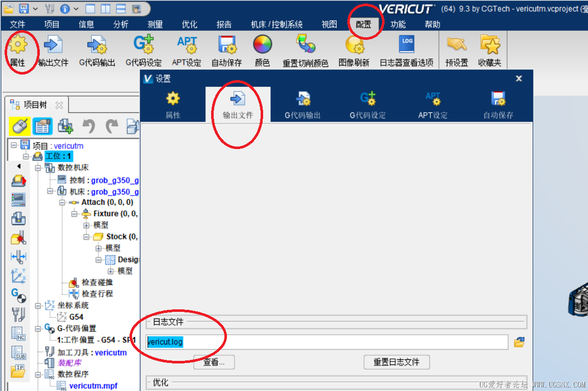Toggle the yellow mouse icon in project tree toolbar

click(19, 126)
